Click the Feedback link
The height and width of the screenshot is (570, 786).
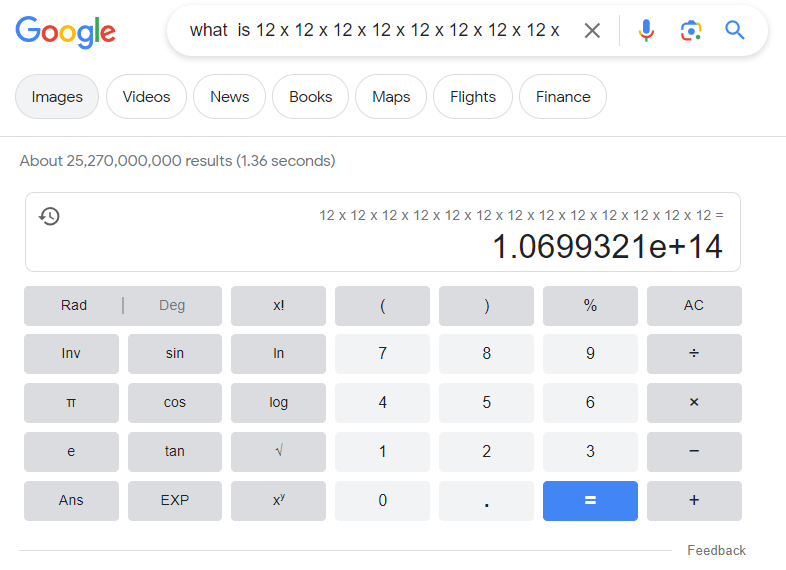click(x=716, y=550)
